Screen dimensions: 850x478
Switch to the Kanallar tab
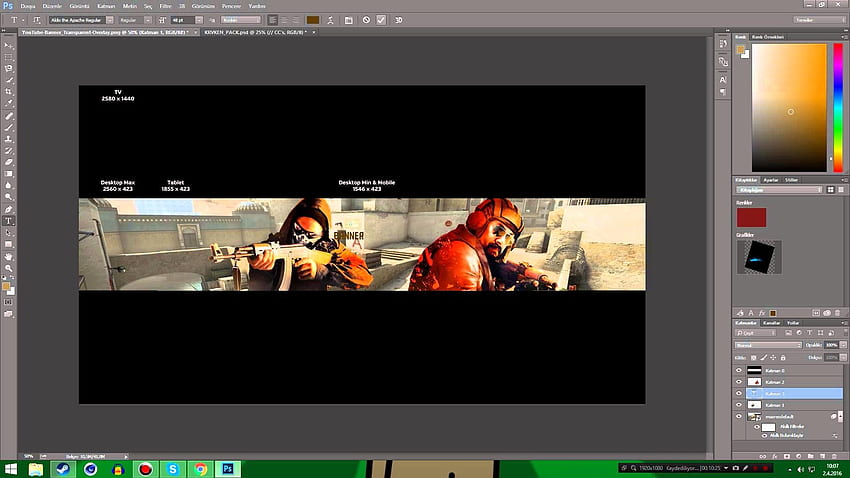(x=771, y=323)
